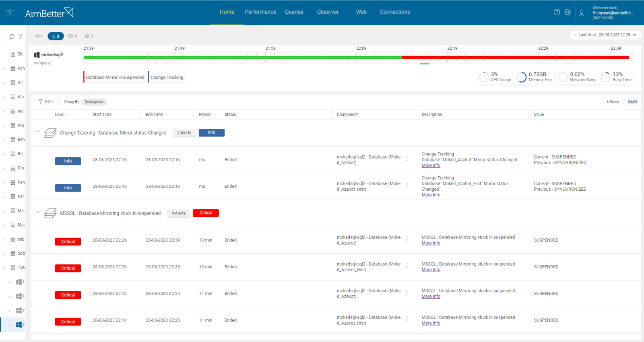Image resolution: width=644 pixels, height=342 pixels.
Task: Select the Dru company icon in the sidebar
Action: 13,168
